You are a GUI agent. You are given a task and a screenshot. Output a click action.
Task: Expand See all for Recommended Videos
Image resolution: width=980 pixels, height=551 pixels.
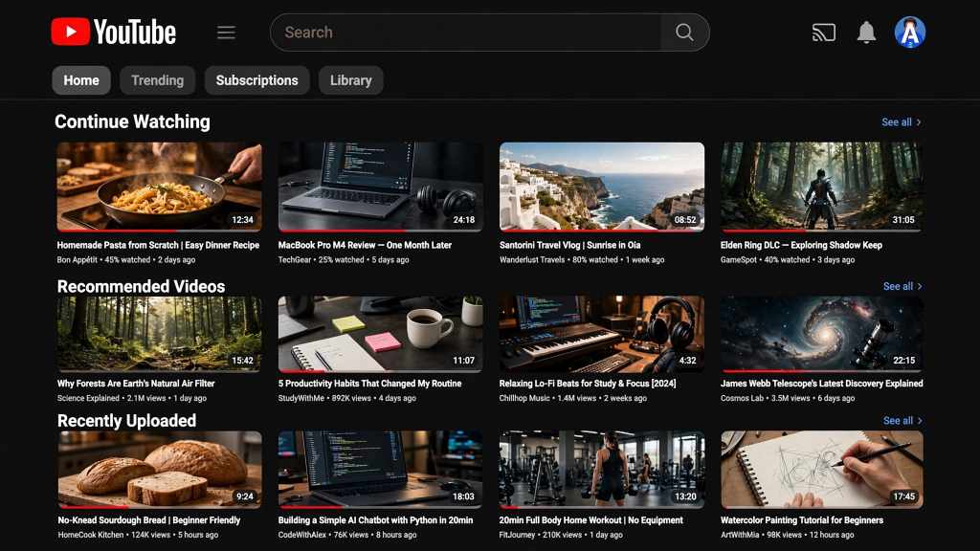coord(902,286)
